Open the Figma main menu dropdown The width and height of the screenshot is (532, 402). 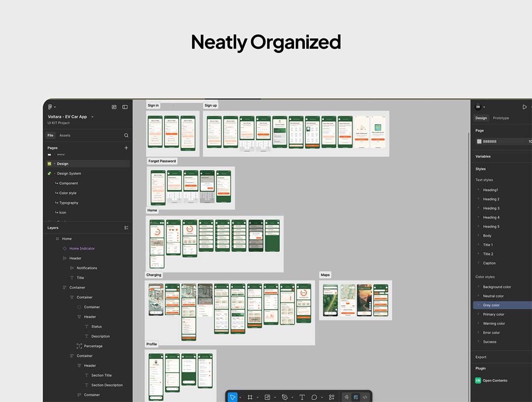[51, 107]
